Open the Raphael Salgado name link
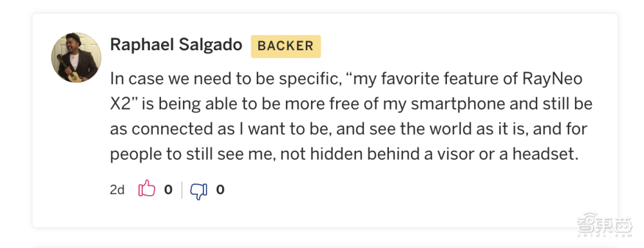The image size is (644, 248). [176, 45]
